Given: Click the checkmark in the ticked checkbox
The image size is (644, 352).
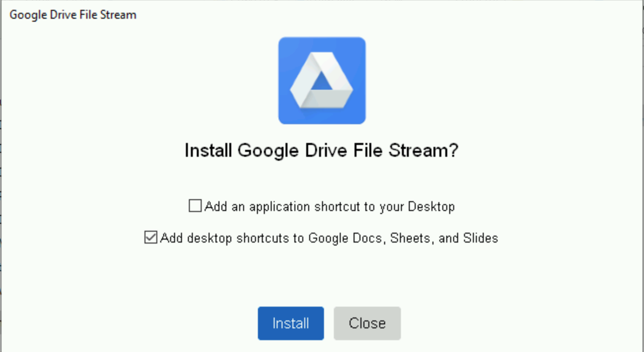Looking at the screenshot, I should click(x=151, y=238).
